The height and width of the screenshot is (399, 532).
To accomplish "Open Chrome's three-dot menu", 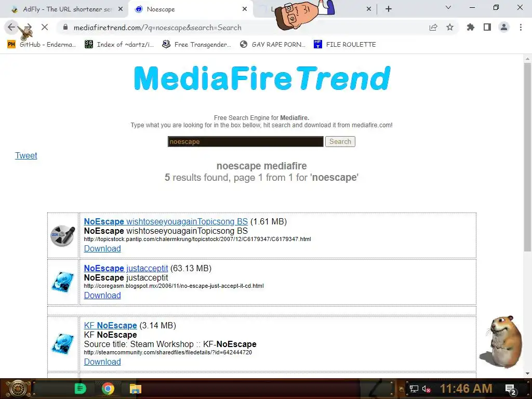I will (x=521, y=27).
